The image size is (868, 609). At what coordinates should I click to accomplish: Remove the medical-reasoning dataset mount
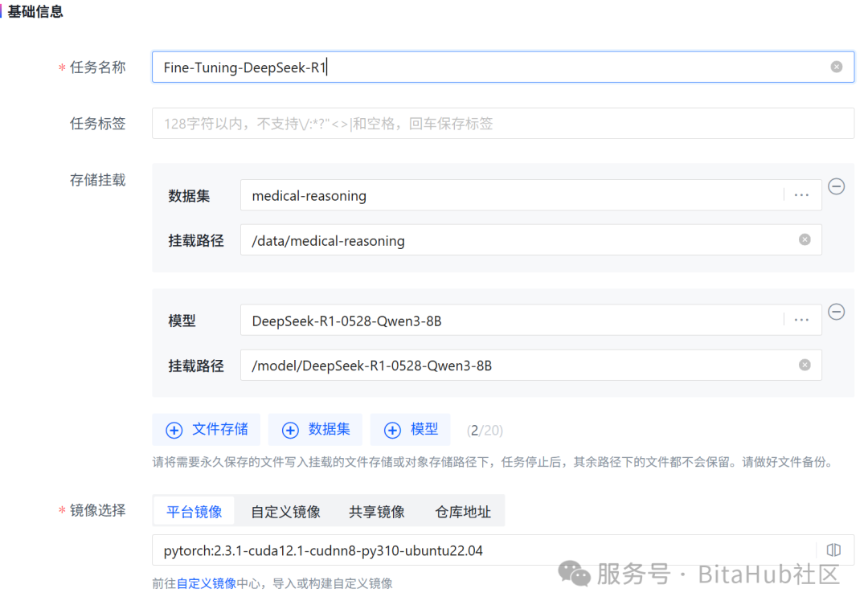(837, 186)
